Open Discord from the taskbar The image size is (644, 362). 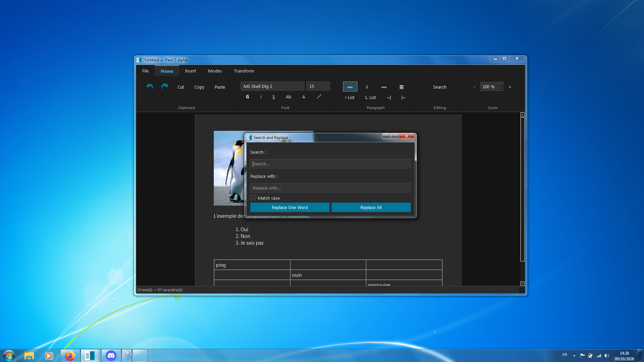click(111, 356)
